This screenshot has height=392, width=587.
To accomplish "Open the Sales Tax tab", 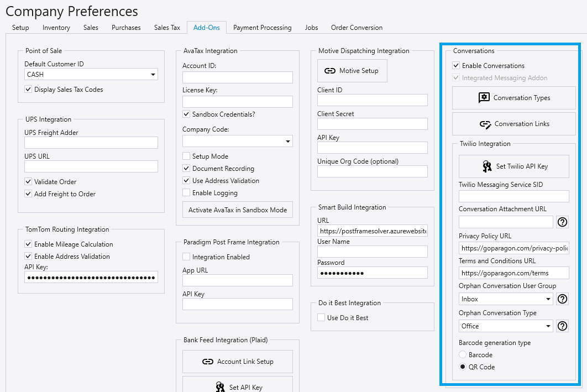I will click(x=167, y=28).
